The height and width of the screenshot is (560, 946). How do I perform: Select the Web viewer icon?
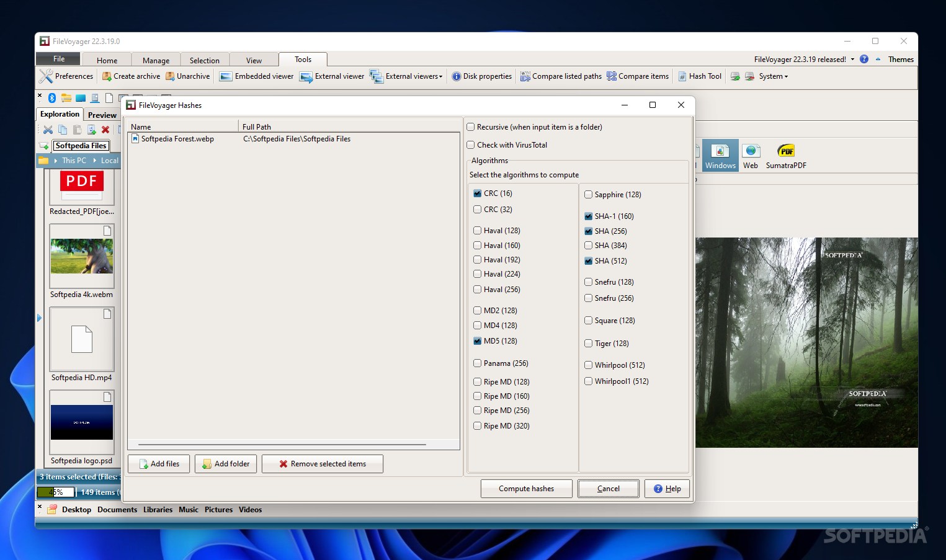coord(751,156)
